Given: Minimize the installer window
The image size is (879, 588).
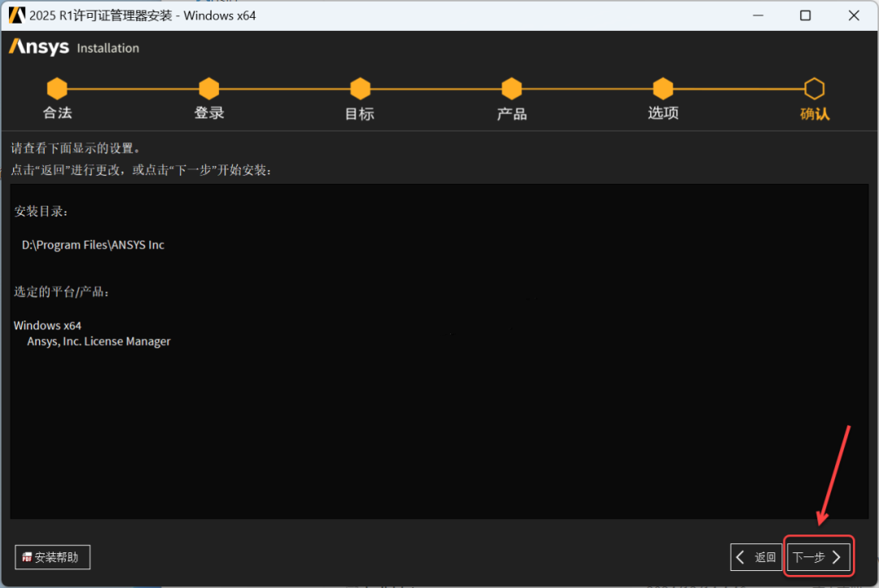Looking at the screenshot, I should coord(758,15).
